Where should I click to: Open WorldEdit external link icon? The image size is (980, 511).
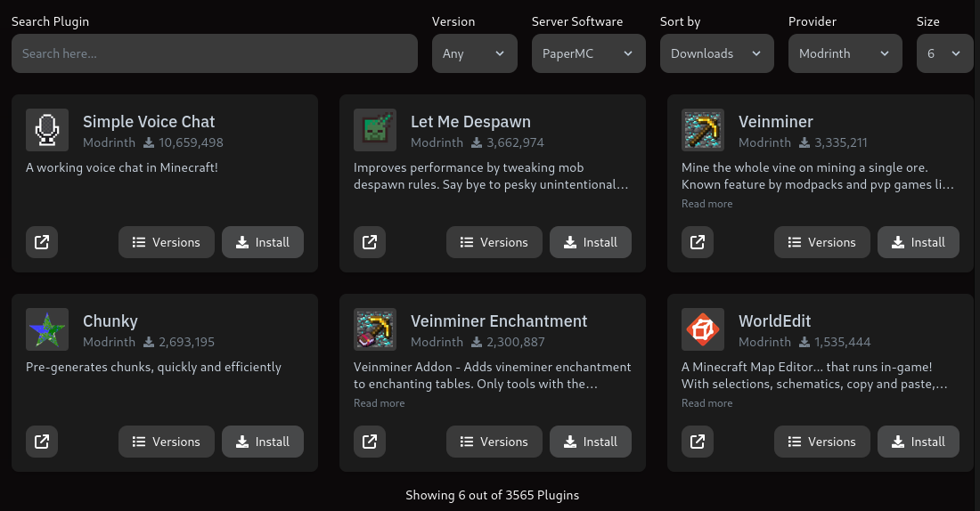[698, 442]
